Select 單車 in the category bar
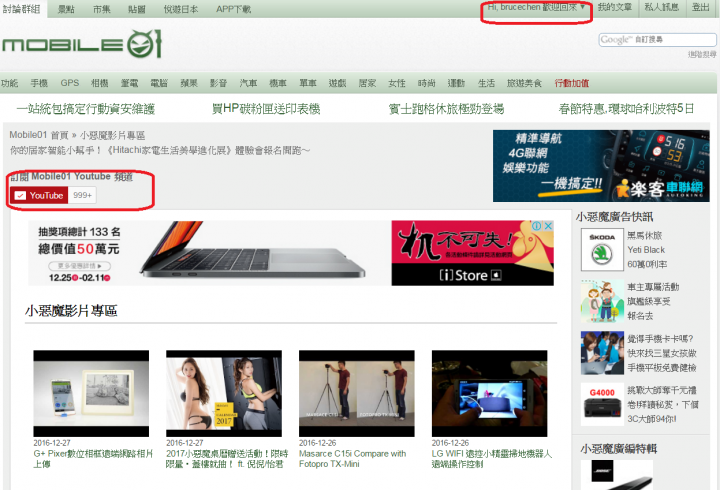Screen dimensions: 720x490 pos(308,83)
